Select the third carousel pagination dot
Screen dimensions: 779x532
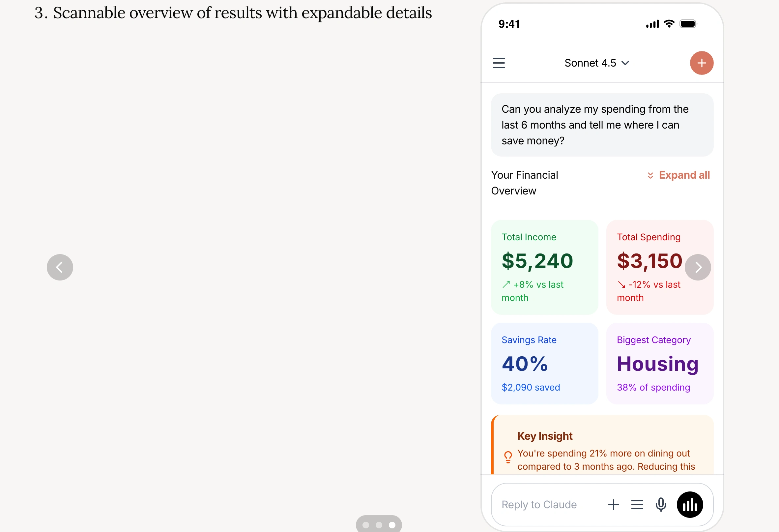tap(392, 525)
